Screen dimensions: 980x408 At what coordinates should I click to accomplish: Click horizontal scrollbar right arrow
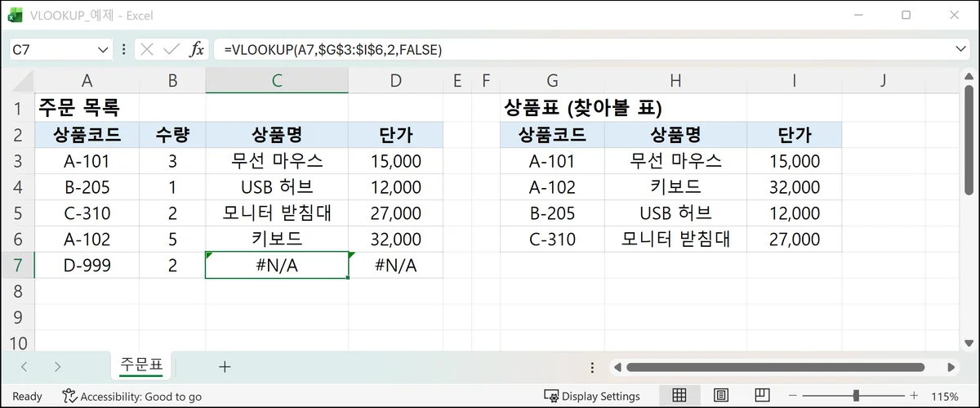(x=951, y=367)
